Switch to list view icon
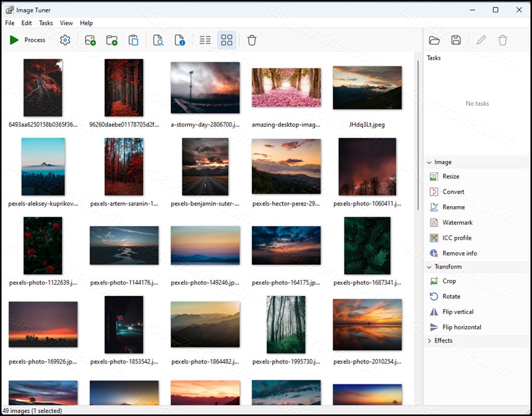The image size is (532, 416). (205, 40)
